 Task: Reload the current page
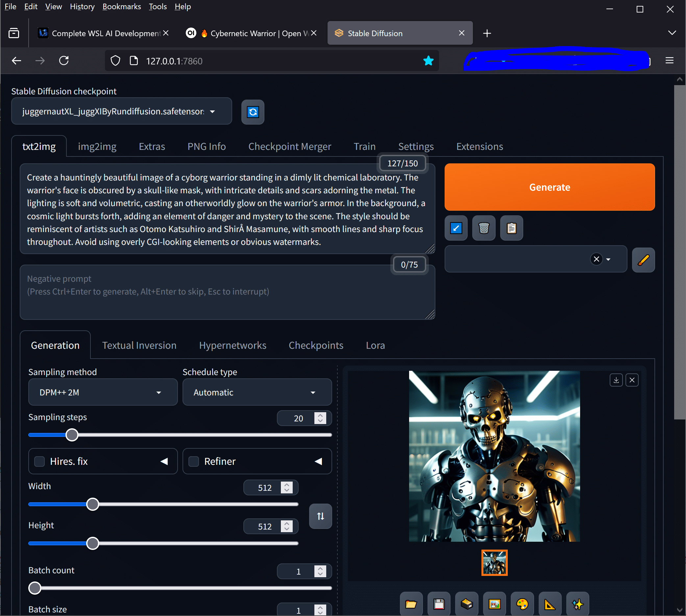pyautogui.click(x=64, y=61)
